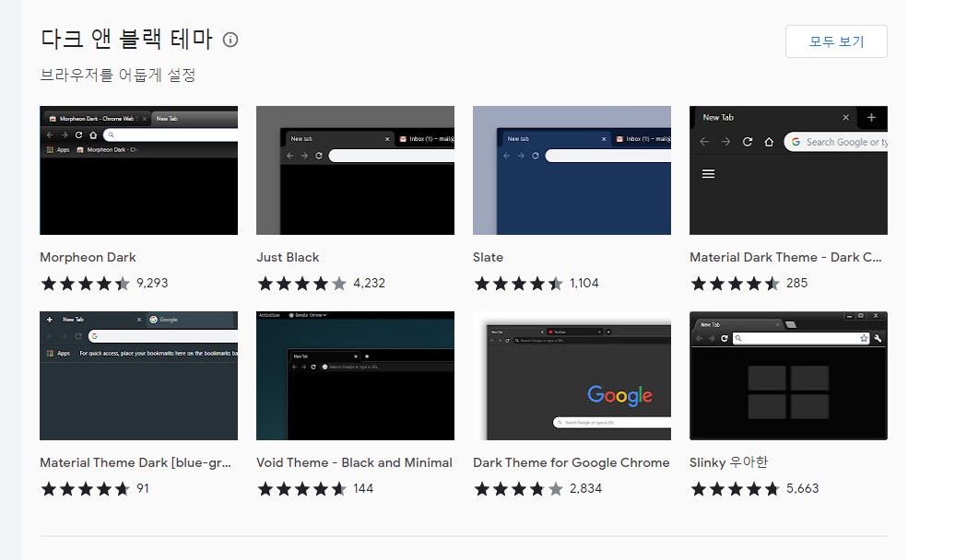Screen dimensions: 967x560
Task: Click the 9,293 review count
Action: (152, 284)
